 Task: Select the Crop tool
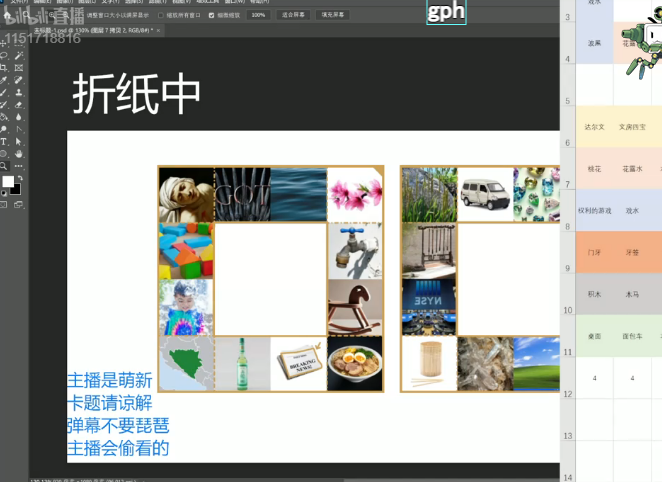[x=5, y=67]
